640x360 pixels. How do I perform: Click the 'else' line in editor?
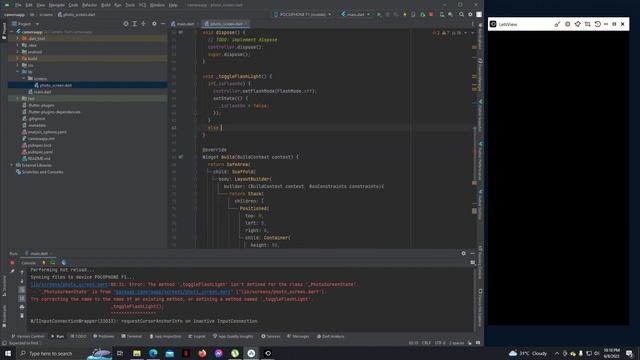[x=213, y=128]
